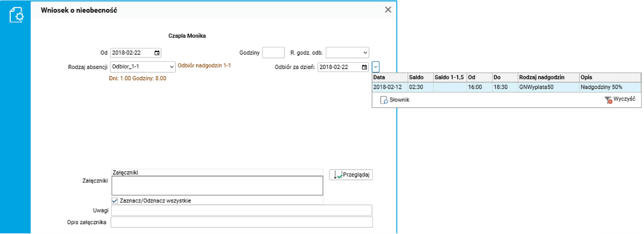Click the Saldo column header

pos(420,77)
